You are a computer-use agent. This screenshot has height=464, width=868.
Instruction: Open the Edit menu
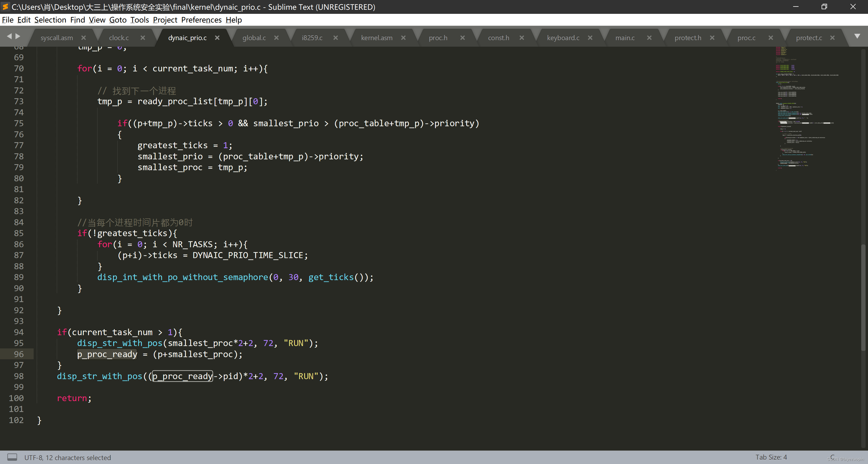[24, 20]
